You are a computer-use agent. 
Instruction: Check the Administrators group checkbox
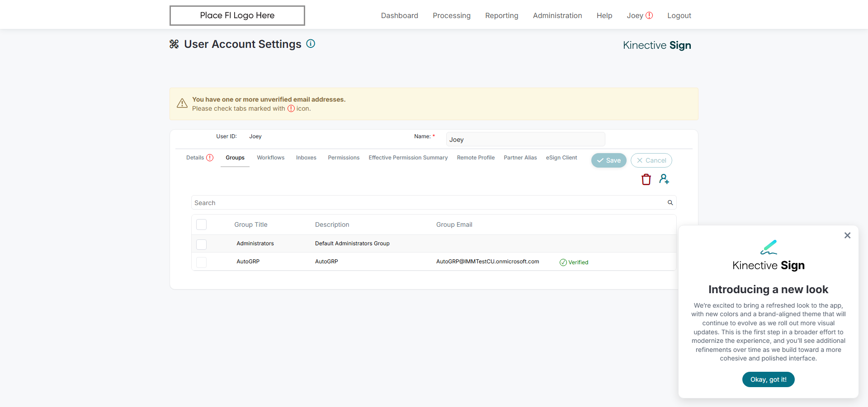[x=202, y=244]
